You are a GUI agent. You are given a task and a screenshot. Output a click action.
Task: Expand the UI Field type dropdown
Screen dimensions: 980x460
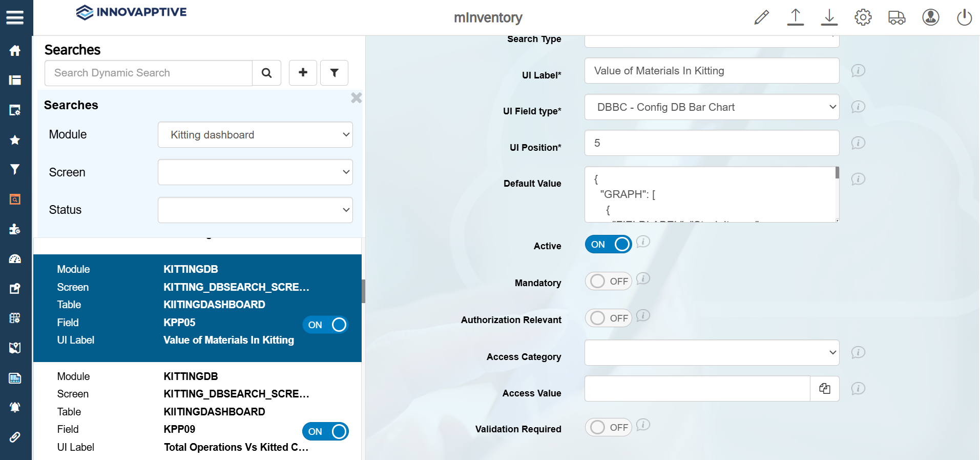(x=712, y=107)
